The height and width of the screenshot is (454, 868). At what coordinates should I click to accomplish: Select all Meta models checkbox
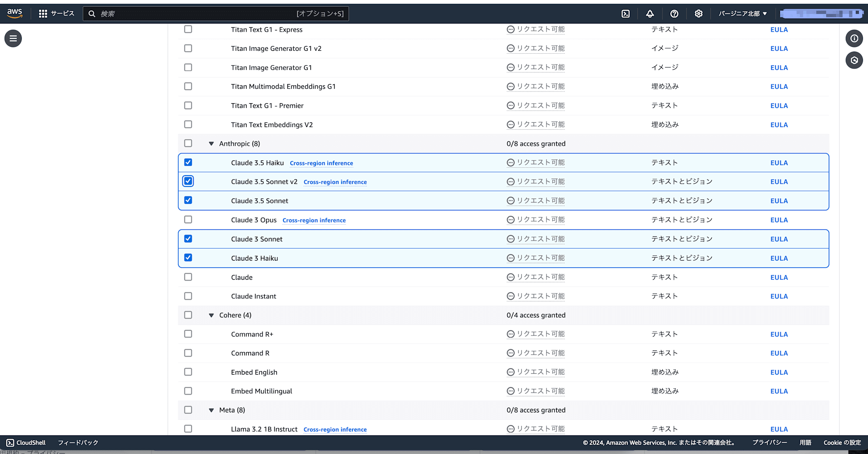pyautogui.click(x=188, y=410)
